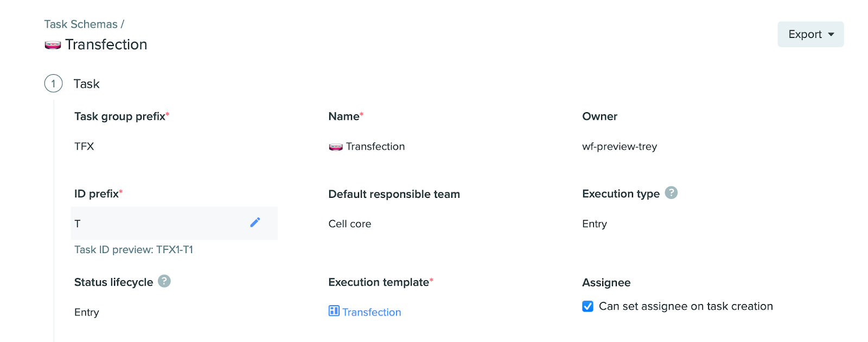Screen dimensions: 868x342
Task: Select the Task section heading
Action: coord(87,84)
